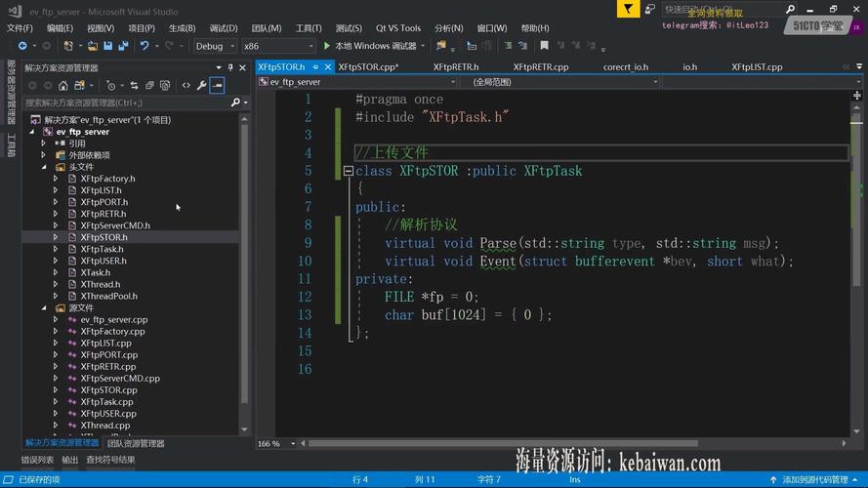Collapse the ev_ftp_server project node
This screenshot has height=488, width=868.
pos(32,132)
